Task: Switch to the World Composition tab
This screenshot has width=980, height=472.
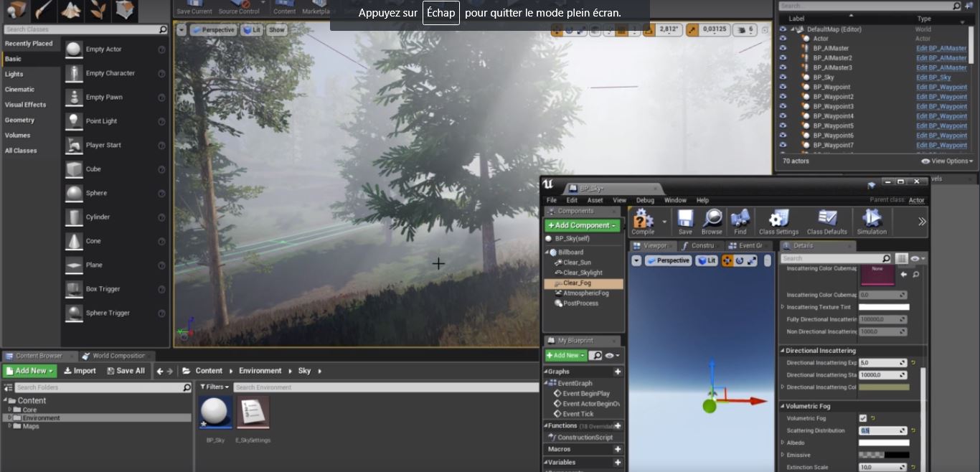Action: [113, 356]
